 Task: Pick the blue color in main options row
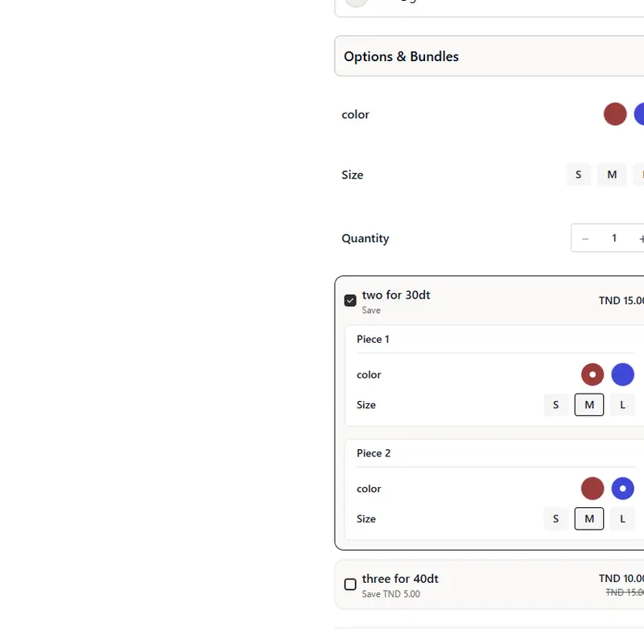[640, 114]
